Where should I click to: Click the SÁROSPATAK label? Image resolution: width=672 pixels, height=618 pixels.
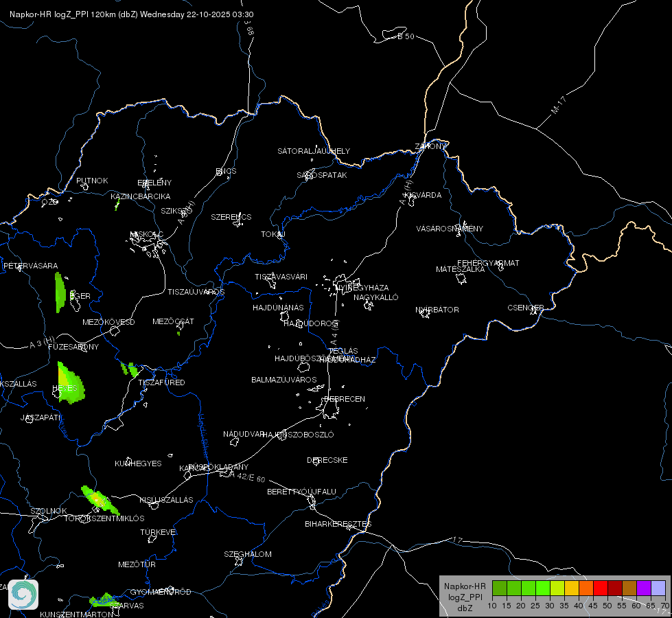coord(322,175)
